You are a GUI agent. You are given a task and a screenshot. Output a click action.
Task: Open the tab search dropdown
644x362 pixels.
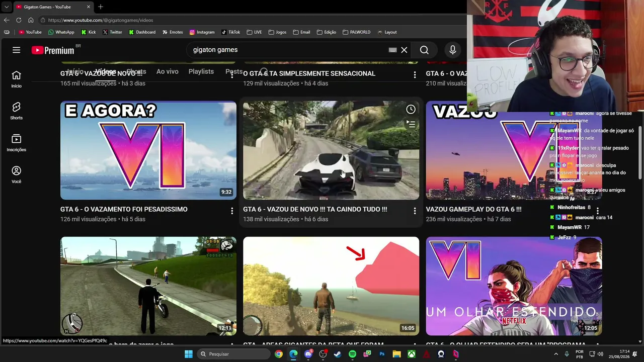coord(7,7)
